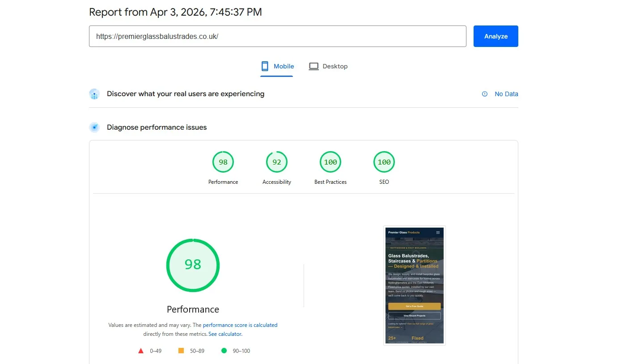The width and height of the screenshot is (631, 364).
Task: Click the No Data link
Action: point(506,94)
